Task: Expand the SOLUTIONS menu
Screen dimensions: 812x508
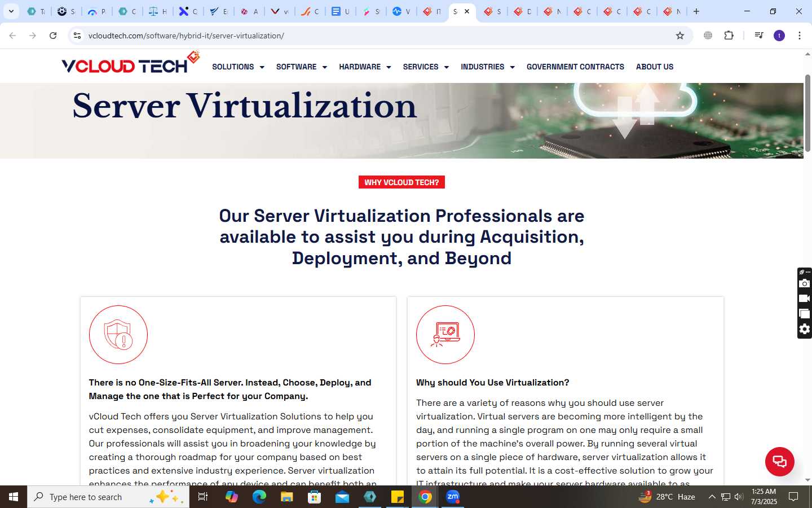Action: (x=238, y=67)
